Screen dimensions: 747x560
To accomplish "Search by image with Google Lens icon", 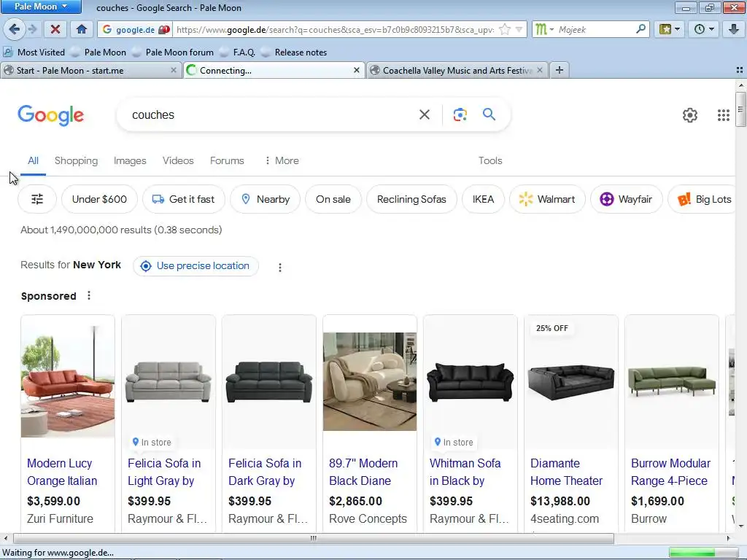I will 460,114.
